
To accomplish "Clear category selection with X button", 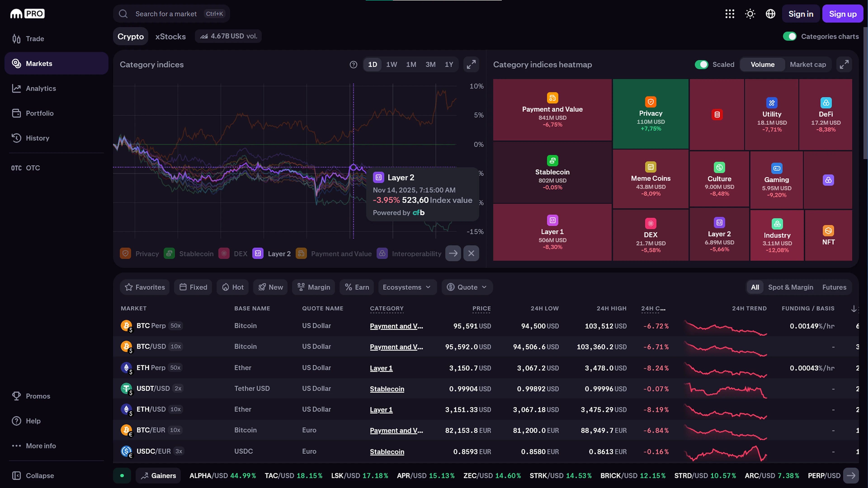I will pyautogui.click(x=471, y=253).
